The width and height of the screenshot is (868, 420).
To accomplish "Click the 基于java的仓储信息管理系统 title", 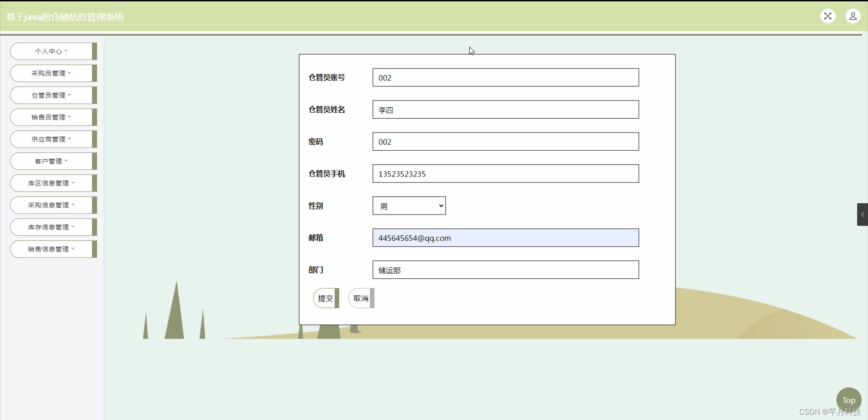I will pos(64,16).
